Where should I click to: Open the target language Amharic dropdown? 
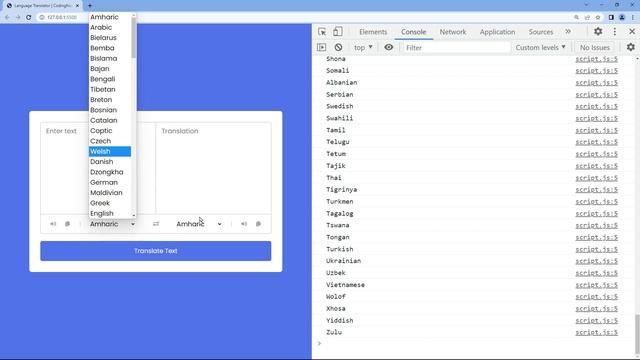[199, 224]
